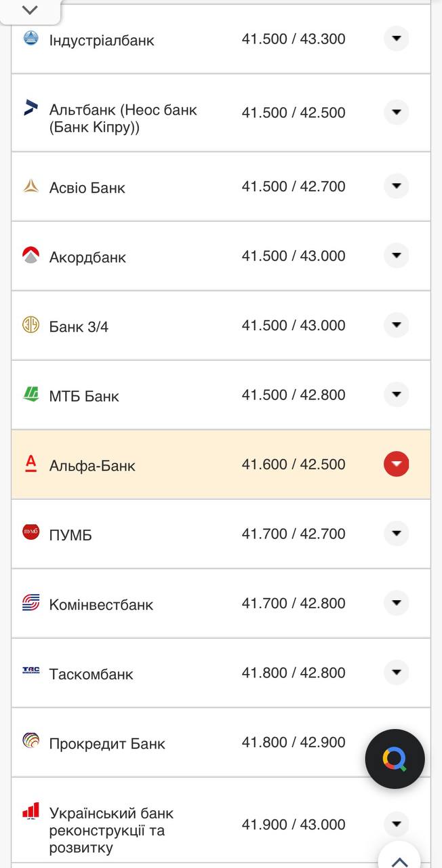
Task: Click the МТБ Банк logo icon
Action: [x=31, y=394]
